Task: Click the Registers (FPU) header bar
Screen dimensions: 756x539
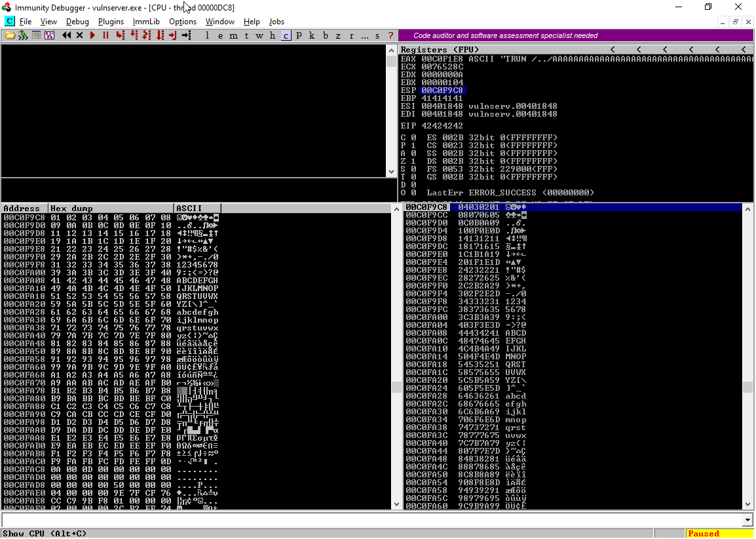Action: 498,50
